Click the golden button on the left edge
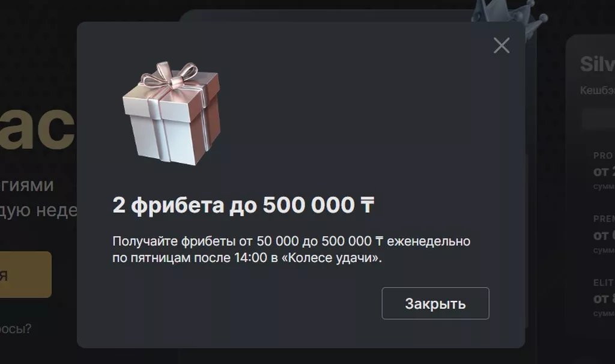Image resolution: width=615 pixels, height=364 pixels. tap(25, 275)
